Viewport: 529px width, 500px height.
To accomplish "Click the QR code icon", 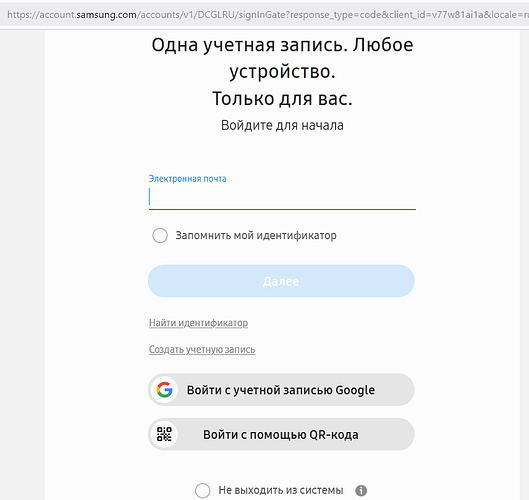I will click(164, 434).
